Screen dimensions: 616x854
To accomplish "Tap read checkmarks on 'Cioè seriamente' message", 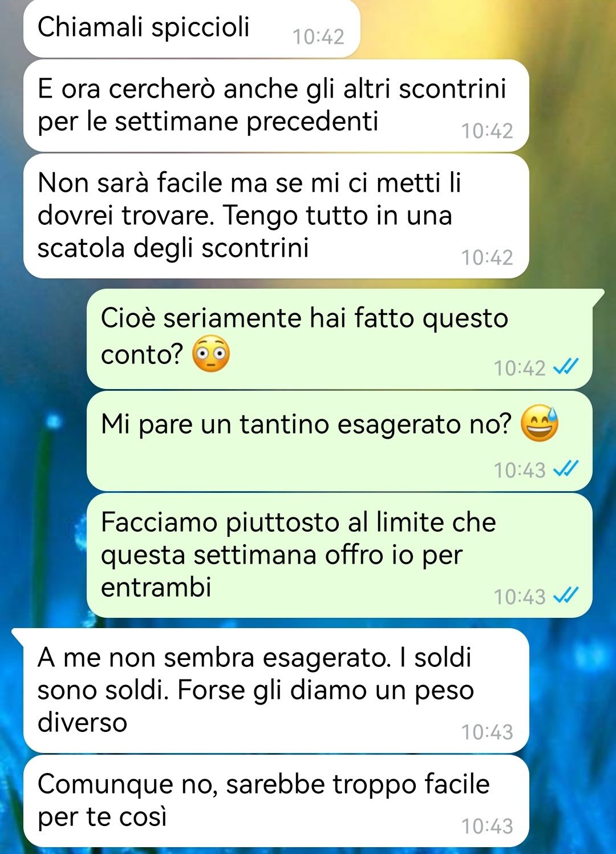I will click(x=566, y=367).
